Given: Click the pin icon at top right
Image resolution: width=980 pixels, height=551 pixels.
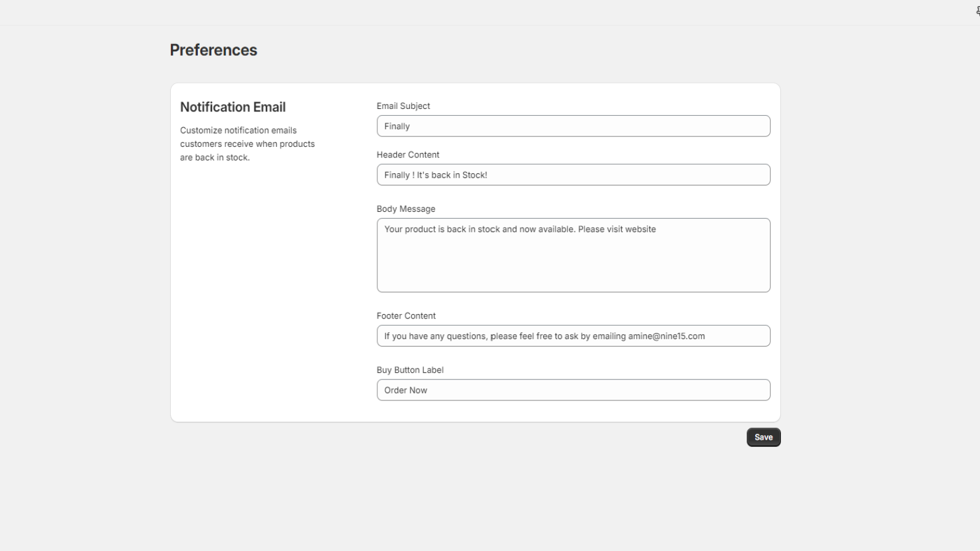Looking at the screenshot, I should (978, 10).
